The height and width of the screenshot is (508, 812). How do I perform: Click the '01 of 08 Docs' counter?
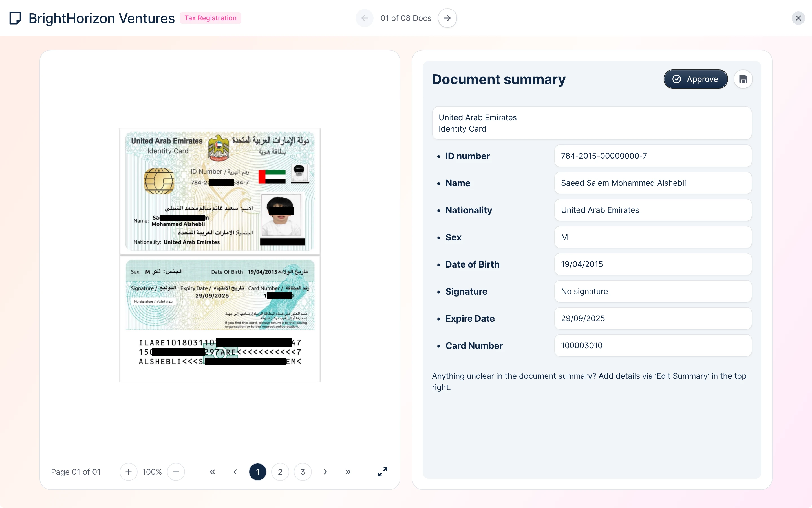pos(406,18)
